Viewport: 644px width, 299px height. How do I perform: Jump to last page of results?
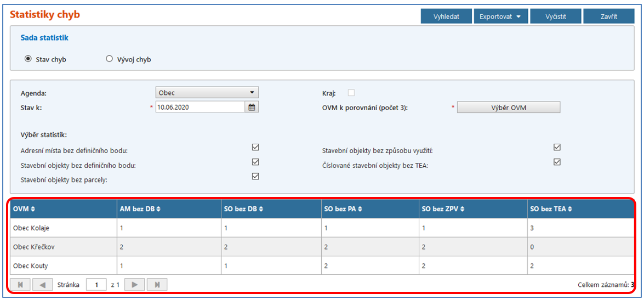157,285
